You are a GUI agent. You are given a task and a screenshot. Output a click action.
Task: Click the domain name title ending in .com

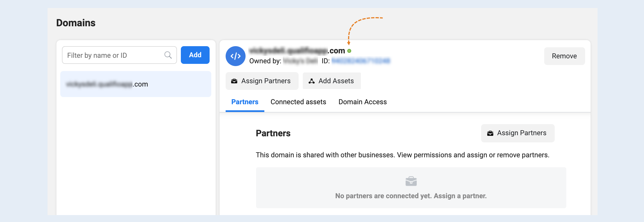coord(297,51)
